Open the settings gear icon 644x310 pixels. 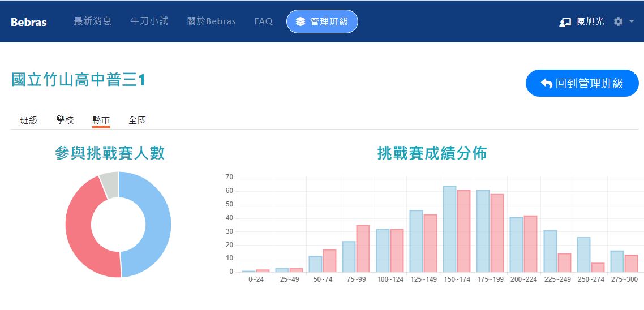coord(618,21)
